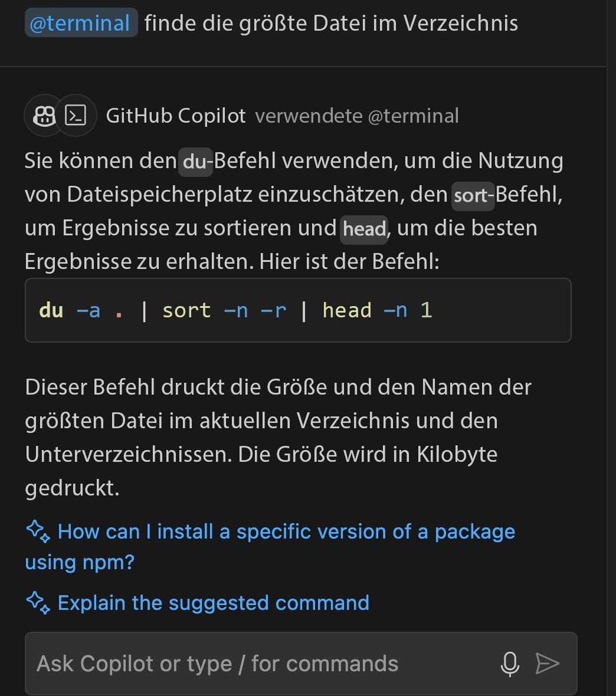Screen dimensions: 616x696
Task: Click the terminal agent icon beside the Copilot avatar
Action: point(76,116)
